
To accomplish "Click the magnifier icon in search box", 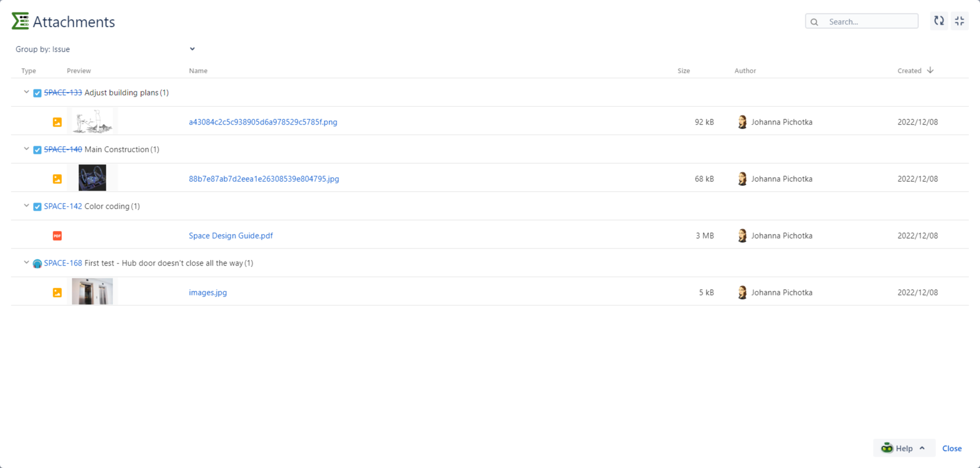I will (x=815, y=22).
